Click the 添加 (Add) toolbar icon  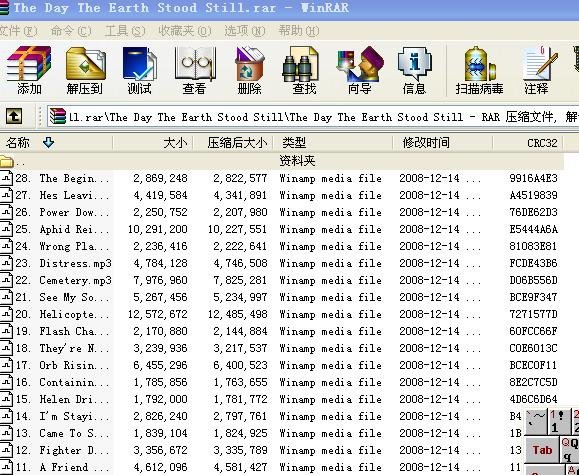click(28, 69)
